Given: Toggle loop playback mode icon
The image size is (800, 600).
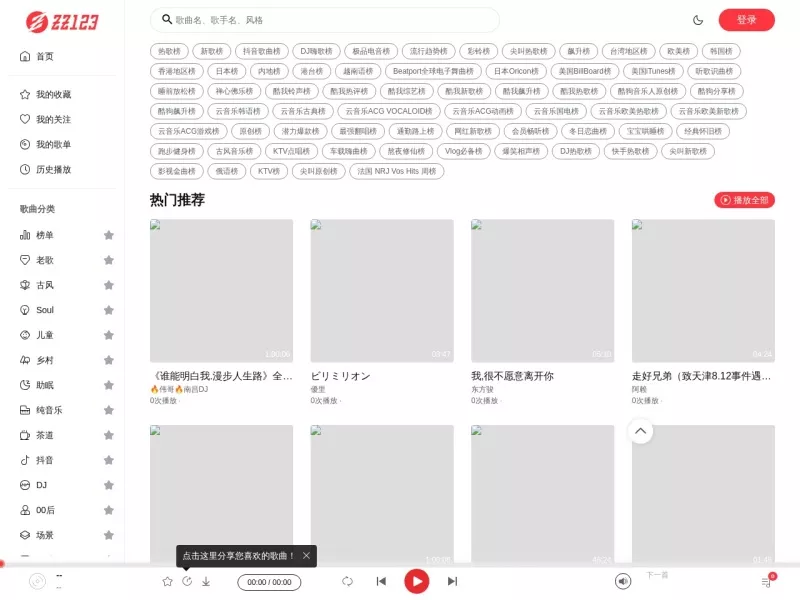Looking at the screenshot, I should tap(347, 582).
